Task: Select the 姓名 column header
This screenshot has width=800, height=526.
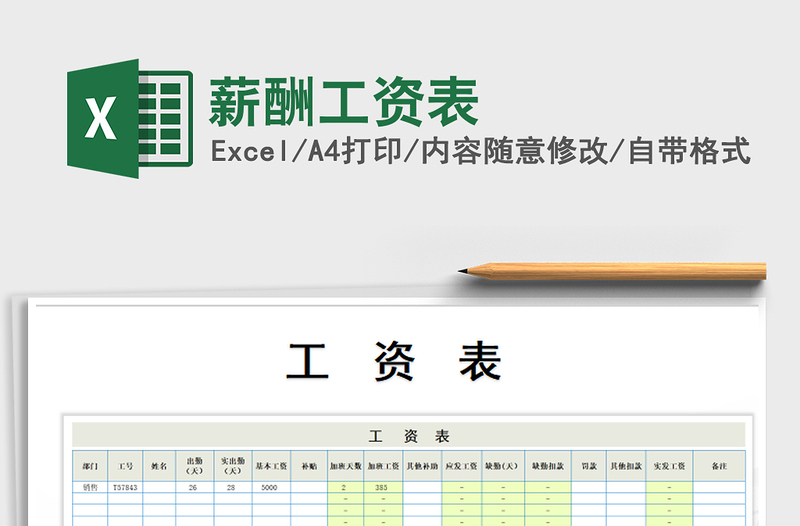Action: (159, 466)
